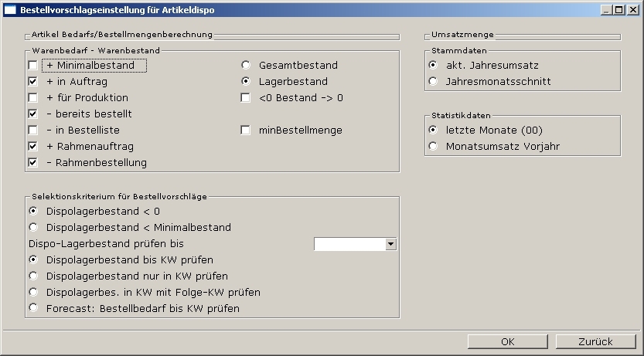Toggle the '+ Rahmenauftrag' checkbox
Image resolution: width=644 pixels, height=356 pixels.
[x=33, y=146]
